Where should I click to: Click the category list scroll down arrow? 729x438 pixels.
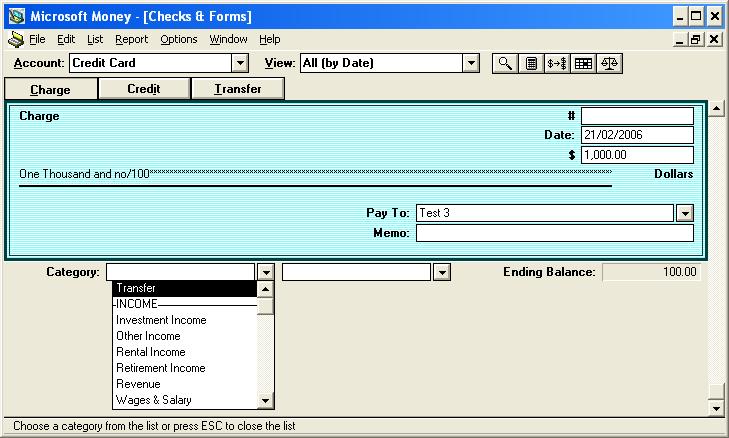(265, 400)
